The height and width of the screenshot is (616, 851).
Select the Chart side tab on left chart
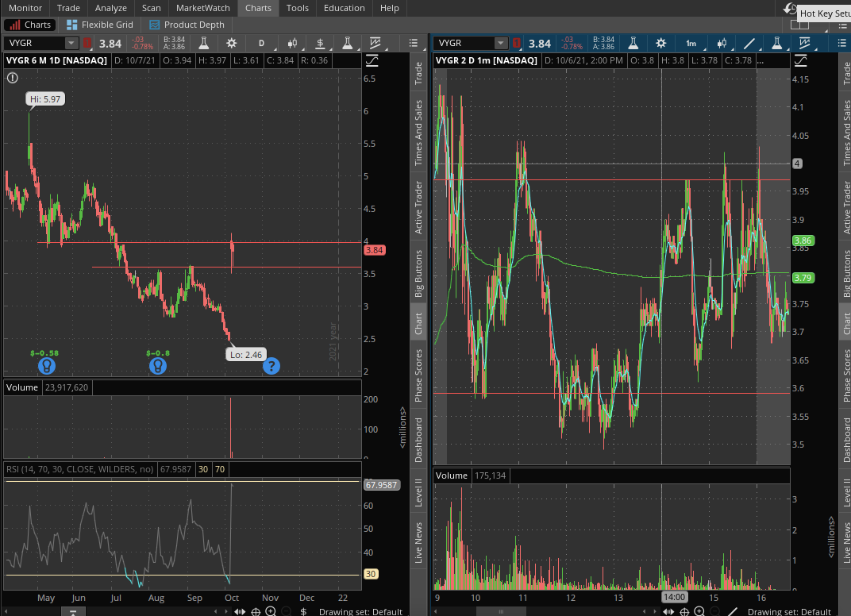(418, 323)
